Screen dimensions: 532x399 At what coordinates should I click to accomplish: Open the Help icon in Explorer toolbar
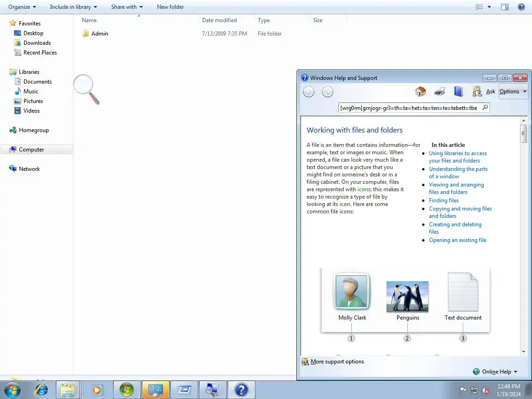tap(521, 7)
